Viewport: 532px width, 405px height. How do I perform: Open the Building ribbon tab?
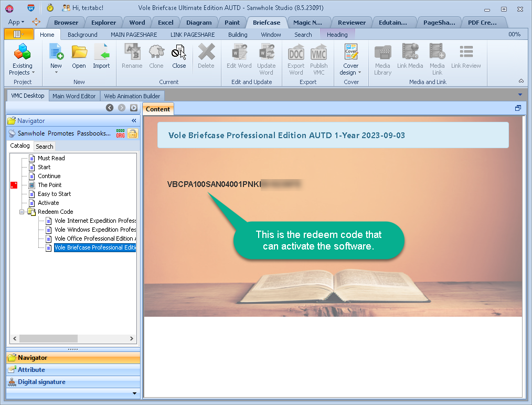[238, 35]
